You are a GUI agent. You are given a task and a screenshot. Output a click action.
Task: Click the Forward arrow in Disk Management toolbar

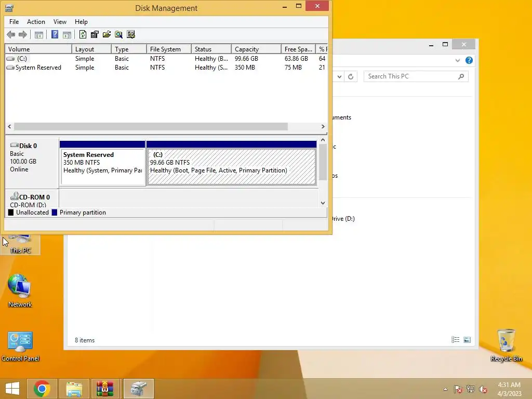coord(23,34)
